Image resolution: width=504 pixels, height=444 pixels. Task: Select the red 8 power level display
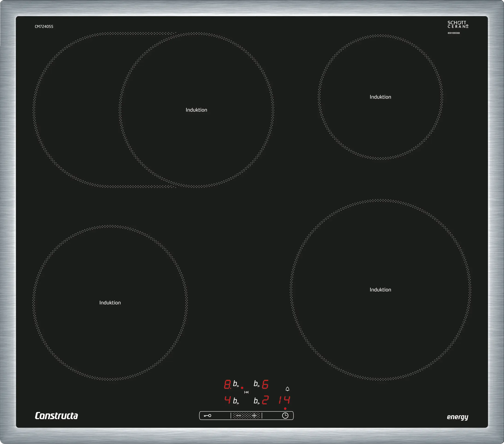227,384
